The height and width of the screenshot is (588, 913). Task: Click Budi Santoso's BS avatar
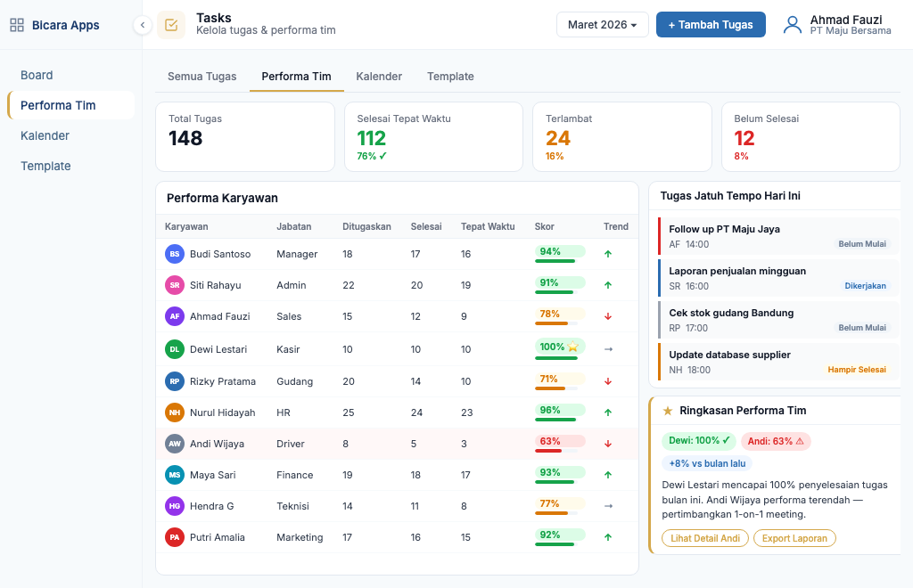[x=175, y=254]
